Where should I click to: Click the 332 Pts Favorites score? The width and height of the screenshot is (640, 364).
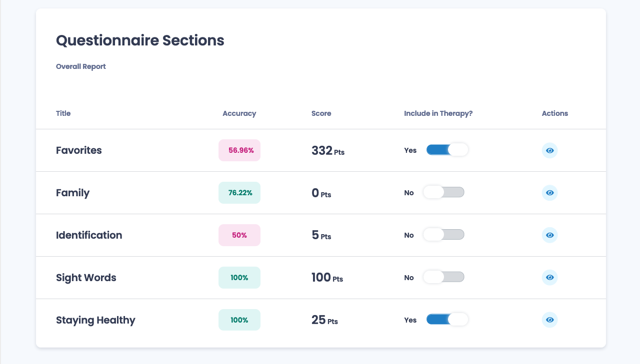[328, 151]
